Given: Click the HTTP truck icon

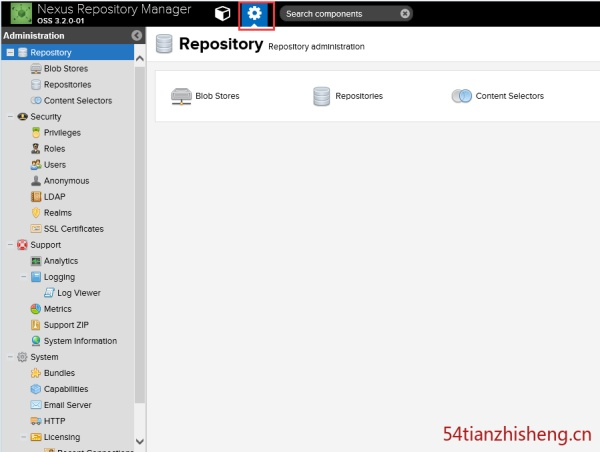Looking at the screenshot, I should coord(36,421).
